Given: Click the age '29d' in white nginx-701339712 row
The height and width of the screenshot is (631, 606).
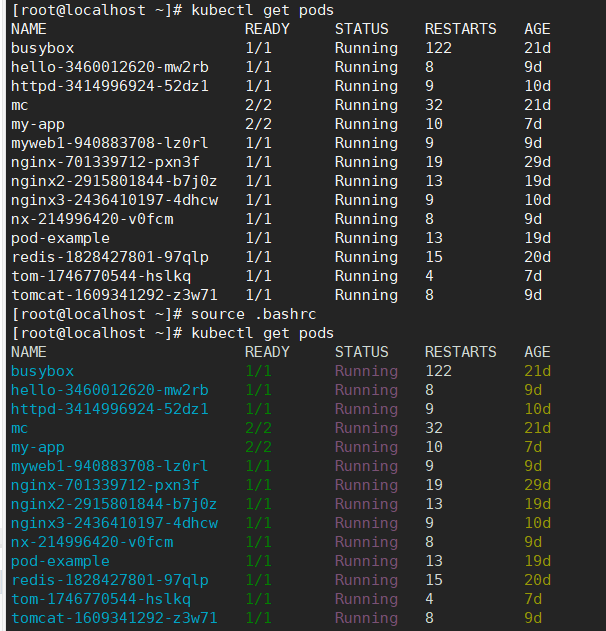Looking at the screenshot, I should point(538,162).
